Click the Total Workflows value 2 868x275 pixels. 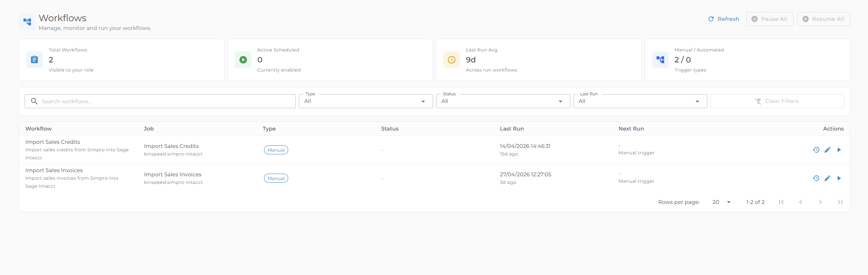[x=51, y=60]
